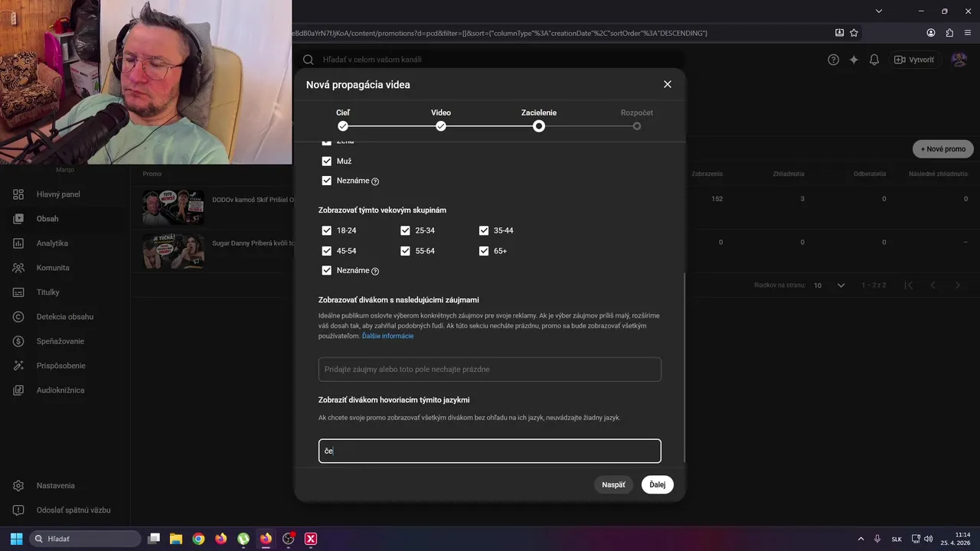Click the search magnifier icon in Studio
This screenshot has width=980, height=551.
click(x=308, y=60)
